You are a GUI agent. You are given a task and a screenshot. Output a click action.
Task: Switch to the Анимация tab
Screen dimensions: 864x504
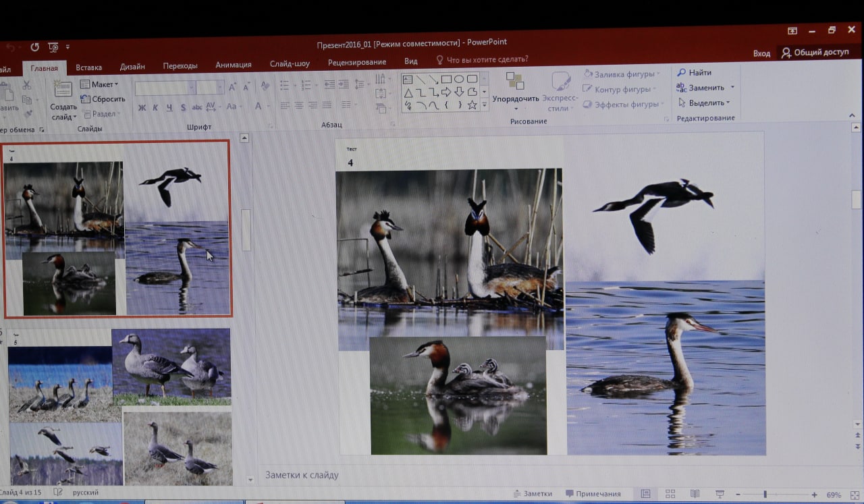coord(233,65)
